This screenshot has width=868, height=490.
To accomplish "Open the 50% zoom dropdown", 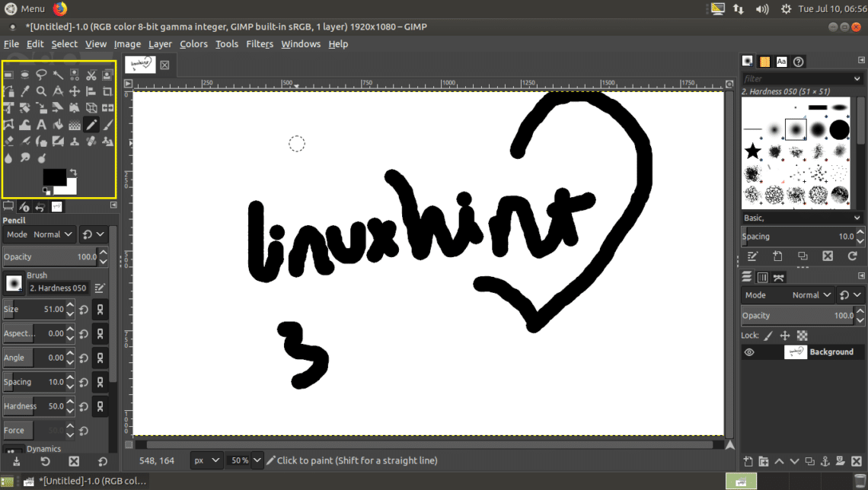I will pyautogui.click(x=257, y=460).
